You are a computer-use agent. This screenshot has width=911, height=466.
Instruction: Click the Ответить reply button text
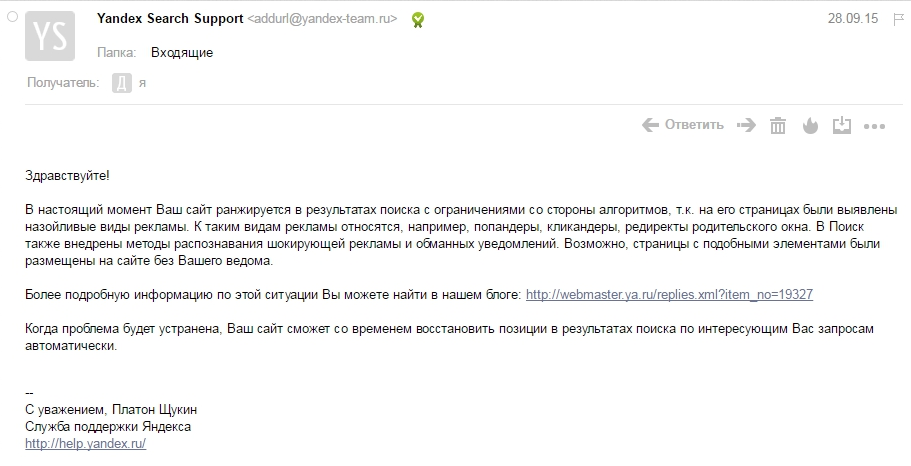click(x=694, y=124)
